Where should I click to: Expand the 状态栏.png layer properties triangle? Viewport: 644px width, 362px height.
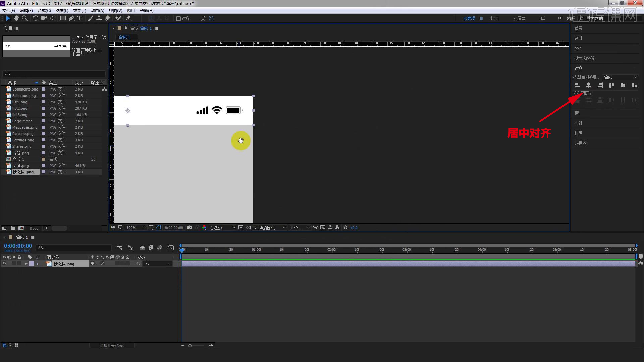point(26,264)
